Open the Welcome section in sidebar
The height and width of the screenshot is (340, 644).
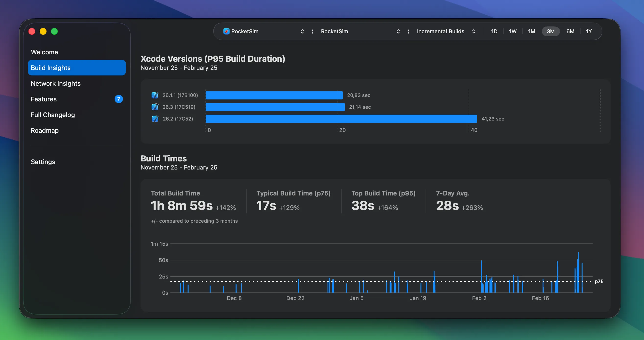pos(45,52)
